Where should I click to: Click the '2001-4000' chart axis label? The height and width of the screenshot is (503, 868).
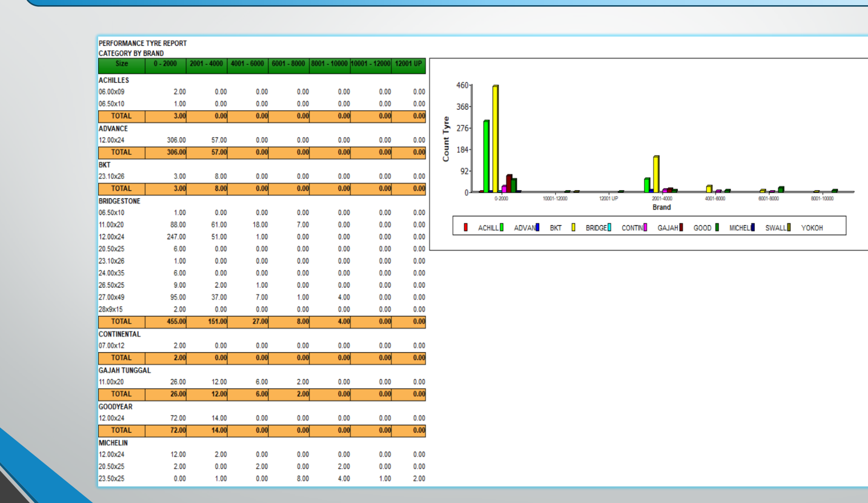click(662, 198)
